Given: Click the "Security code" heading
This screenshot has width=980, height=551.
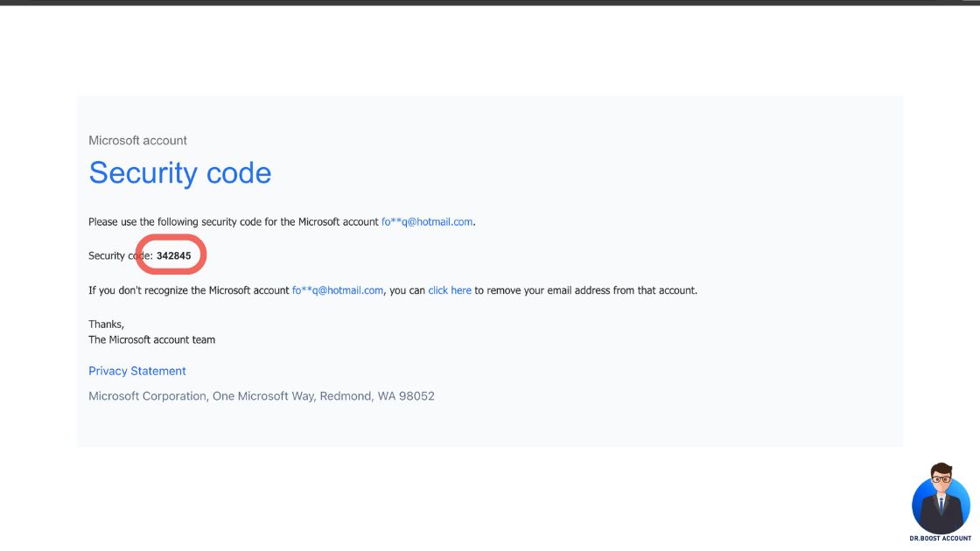Looking at the screenshot, I should (180, 173).
